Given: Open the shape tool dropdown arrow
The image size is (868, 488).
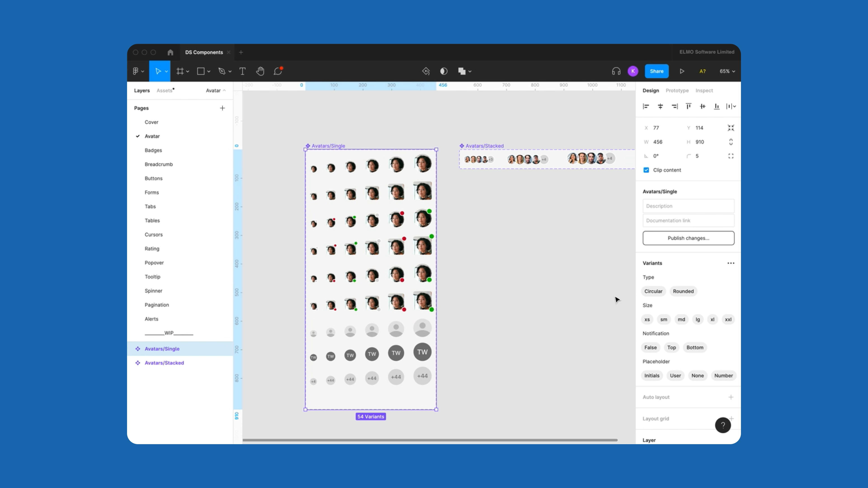Looking at the screenshot, I should [x=209, y=71].
